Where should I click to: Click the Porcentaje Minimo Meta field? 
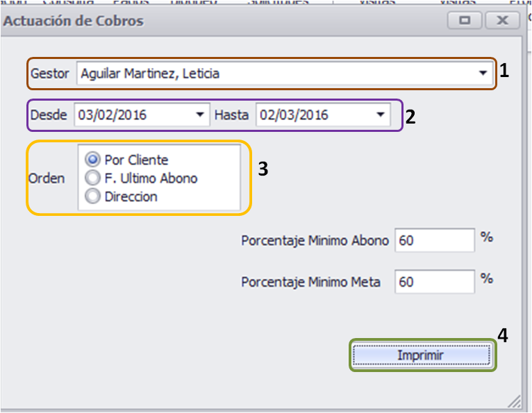[x=435, y=282]
